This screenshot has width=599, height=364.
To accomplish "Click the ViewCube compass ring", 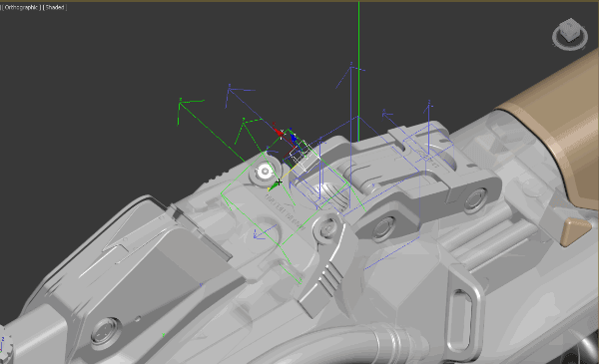I will [570, 37].
